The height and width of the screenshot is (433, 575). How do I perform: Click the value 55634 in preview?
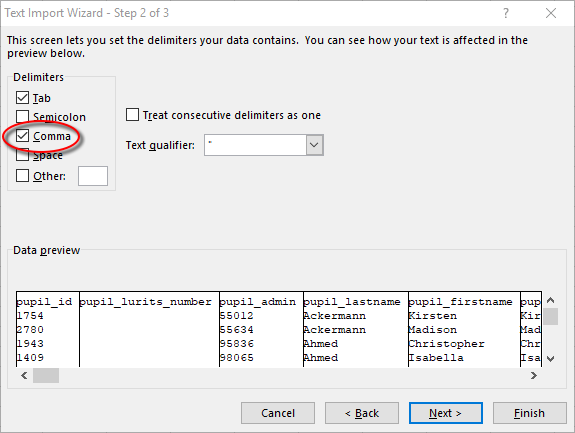click(237, 330)
